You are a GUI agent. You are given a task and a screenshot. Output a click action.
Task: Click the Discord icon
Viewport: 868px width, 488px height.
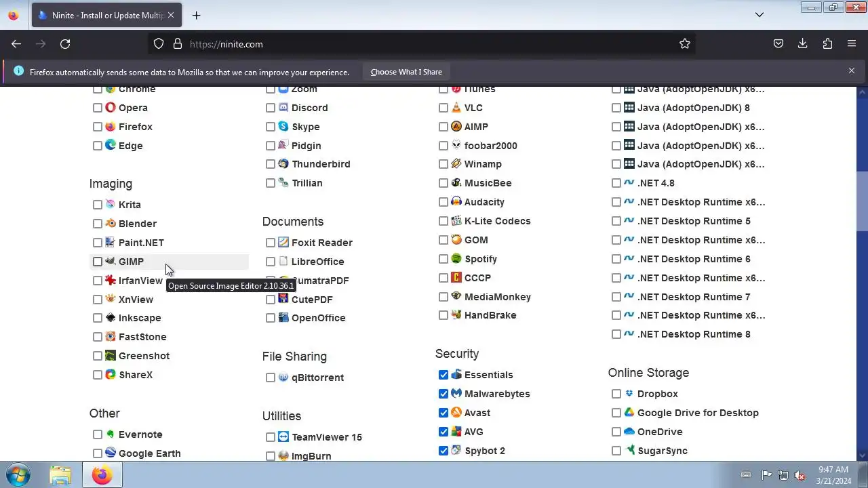click(x=283, y=107)
